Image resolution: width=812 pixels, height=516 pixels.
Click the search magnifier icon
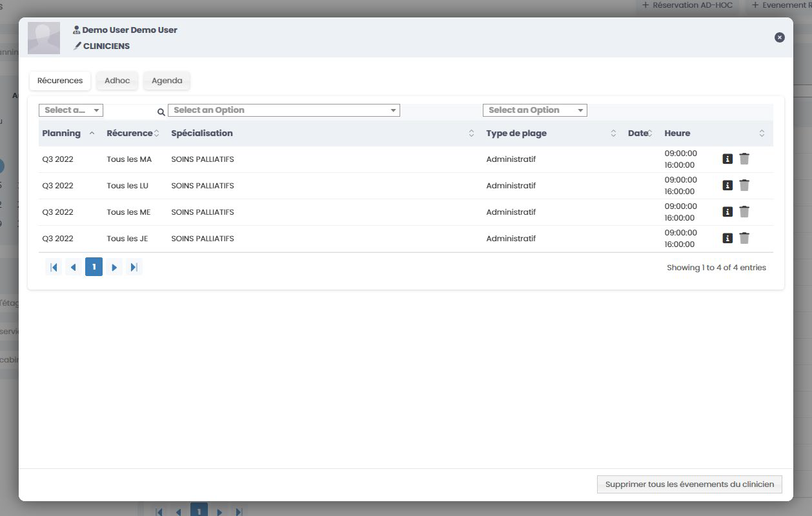tap(161, 112)
